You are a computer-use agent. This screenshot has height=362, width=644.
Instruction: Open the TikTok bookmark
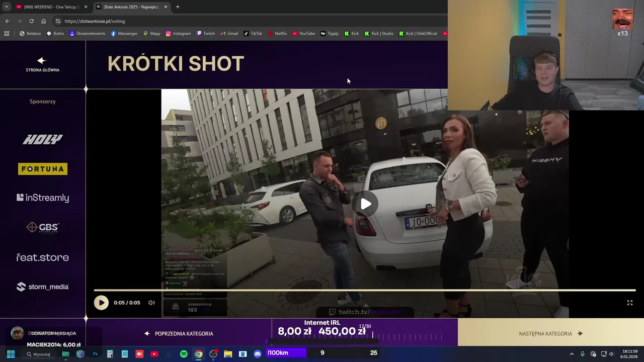pyautogui.click(x=253, y=34)
